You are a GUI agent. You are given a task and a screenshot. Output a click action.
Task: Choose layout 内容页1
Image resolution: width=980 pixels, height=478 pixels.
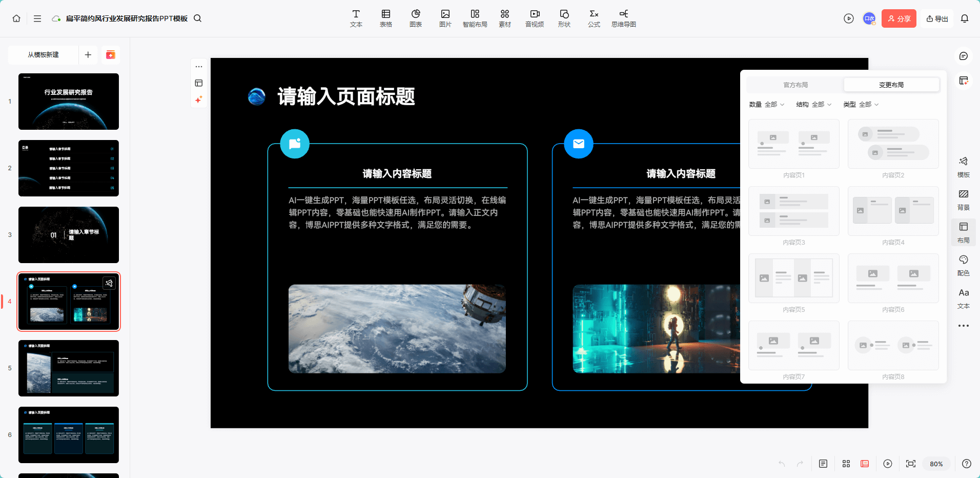(x=794, y=144)
